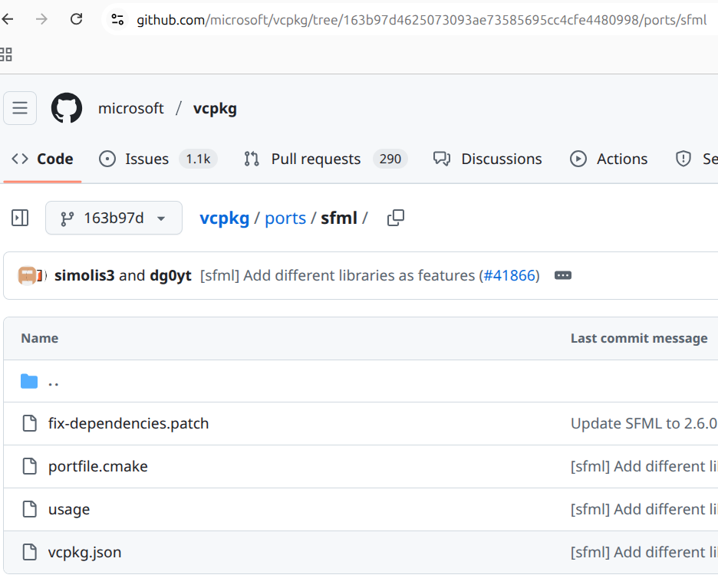This screenshot has width=718, height=588.
Task: Click the Actions play circle icon
Action: coord(578,159)
